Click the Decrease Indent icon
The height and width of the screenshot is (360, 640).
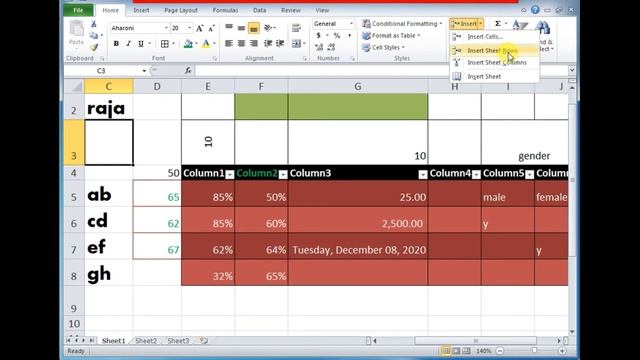[x=268, y=43]
